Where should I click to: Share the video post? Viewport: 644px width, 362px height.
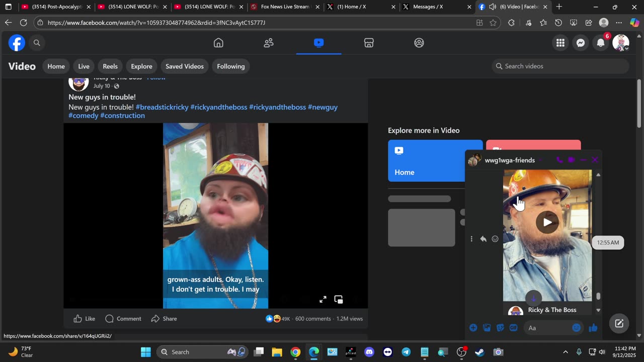pyautogui.click(x=164, y=319)
